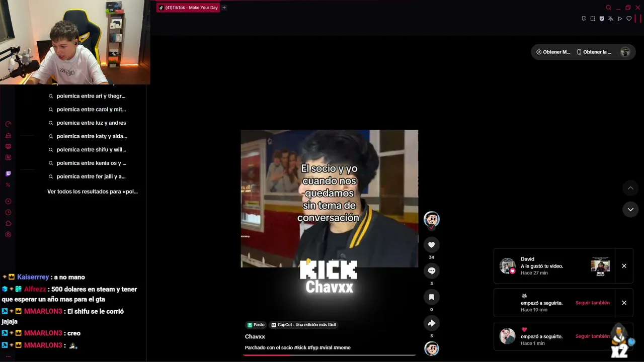644x362 pixels.
Task: Click the 'CapCut - Una edición más fácil' tag
Action: point(304,325)
